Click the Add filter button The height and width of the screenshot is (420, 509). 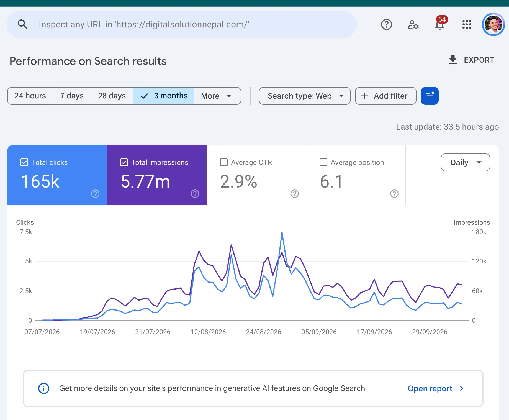[x=385, y=96]
